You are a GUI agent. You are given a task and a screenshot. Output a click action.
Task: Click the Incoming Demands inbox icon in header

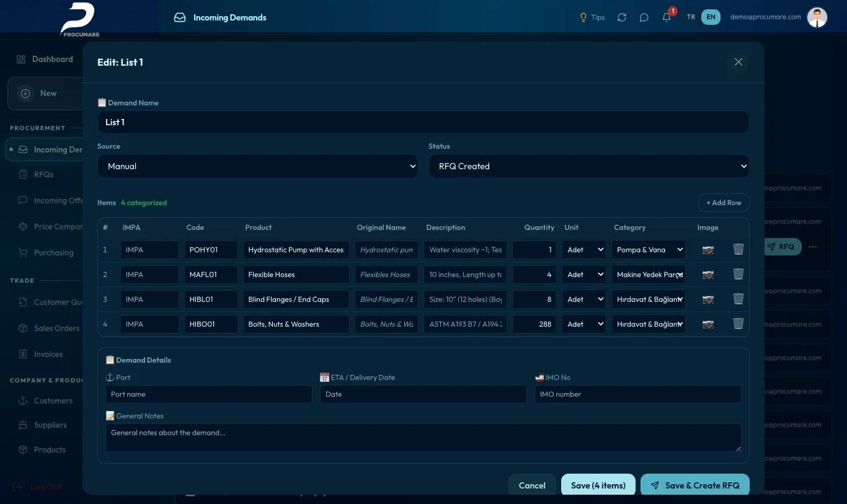(180, 17)
